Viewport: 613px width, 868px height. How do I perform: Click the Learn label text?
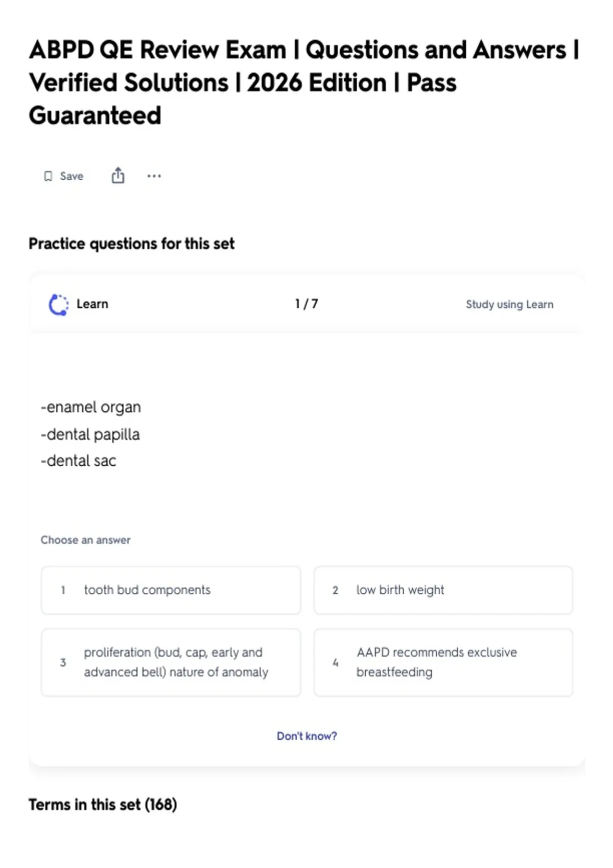[92, 304]
